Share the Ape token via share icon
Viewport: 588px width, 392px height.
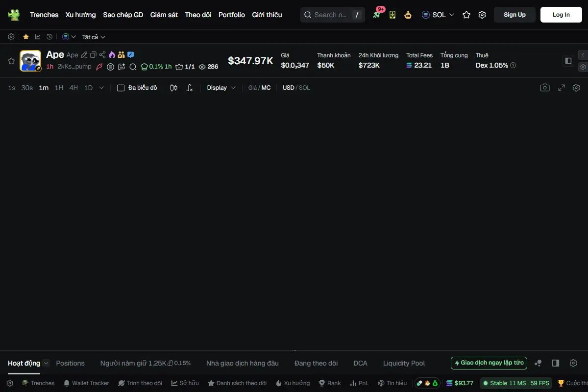pyautogui.click(x=102, y=55)
